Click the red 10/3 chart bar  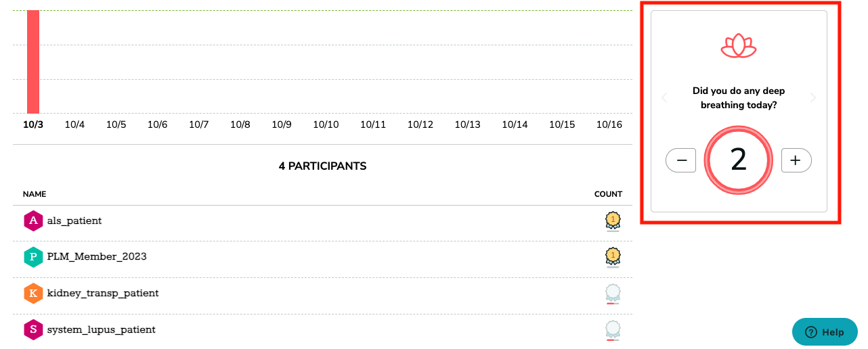click(x=33, y=62)
